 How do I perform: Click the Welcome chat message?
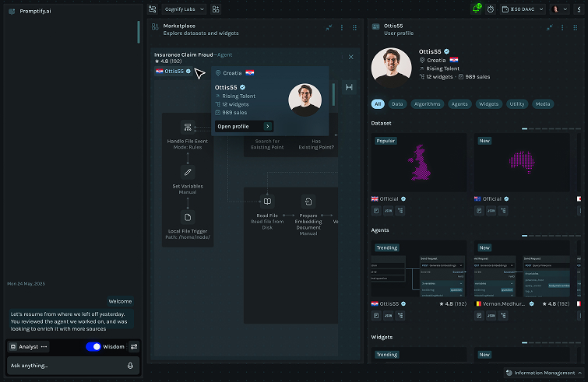[x=120, y=302]
